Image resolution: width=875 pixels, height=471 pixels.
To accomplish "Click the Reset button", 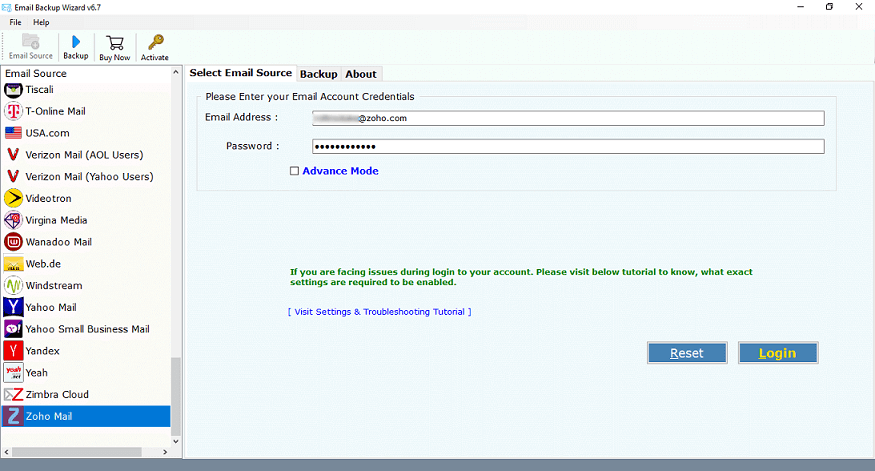I will [687, 353].
